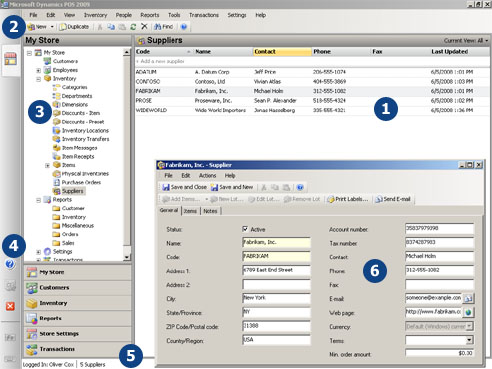Open the Inventory menu
Image resolution: width=492 pixels, height=369 pixels.
click(95, 15)
